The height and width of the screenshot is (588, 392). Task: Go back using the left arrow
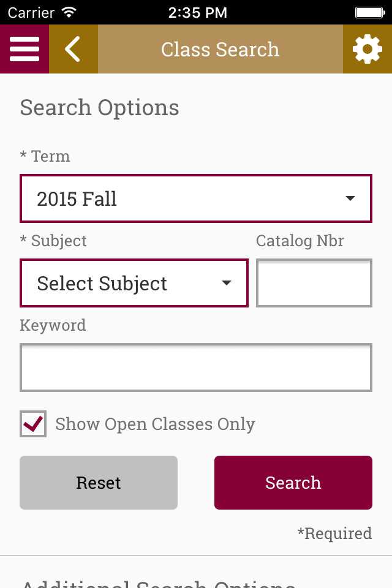[x=73, y=49]
